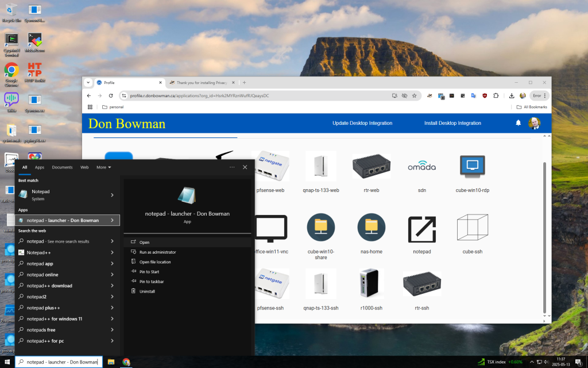
Task: Switch to the Apps search filter tab
Action: tap(40, 167)
